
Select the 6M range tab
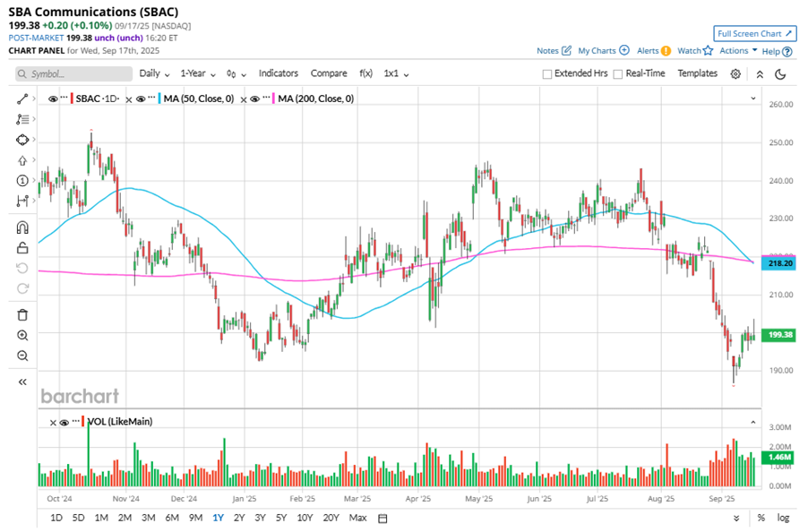172,518
